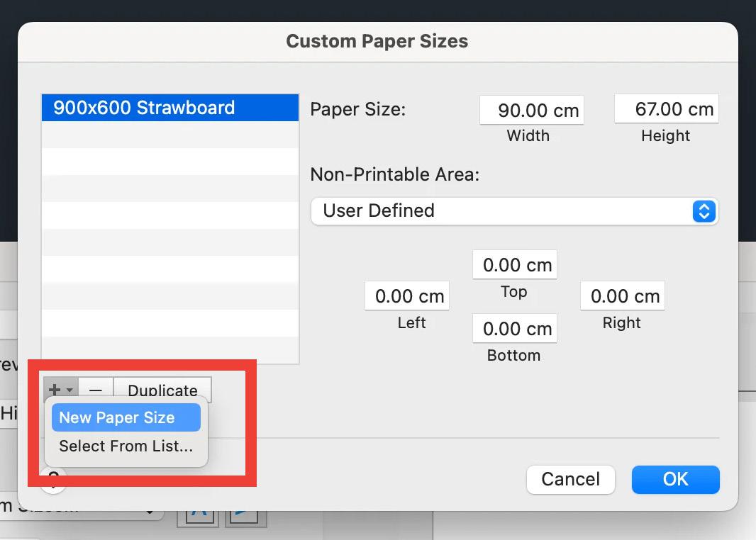Click the Duplicate button

[162, 389]
